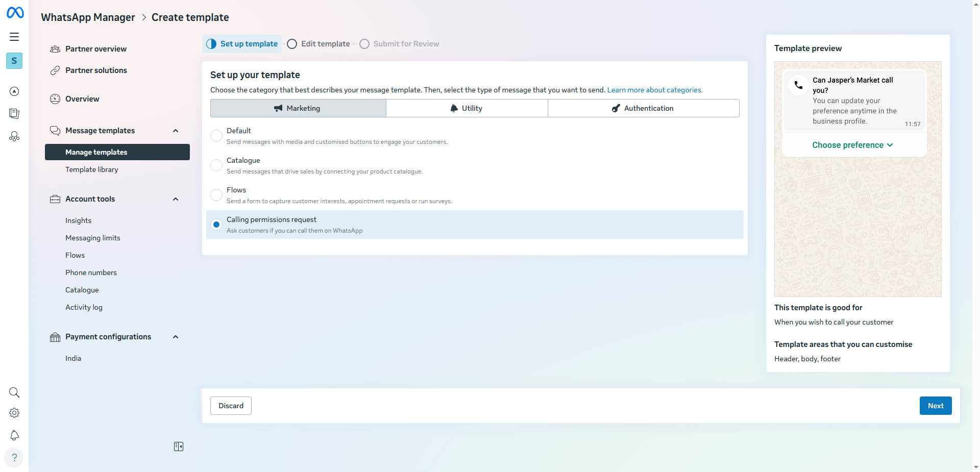
Task: Collapse the Account tools section
Action: pyautogui.click(x=176, y=199)
